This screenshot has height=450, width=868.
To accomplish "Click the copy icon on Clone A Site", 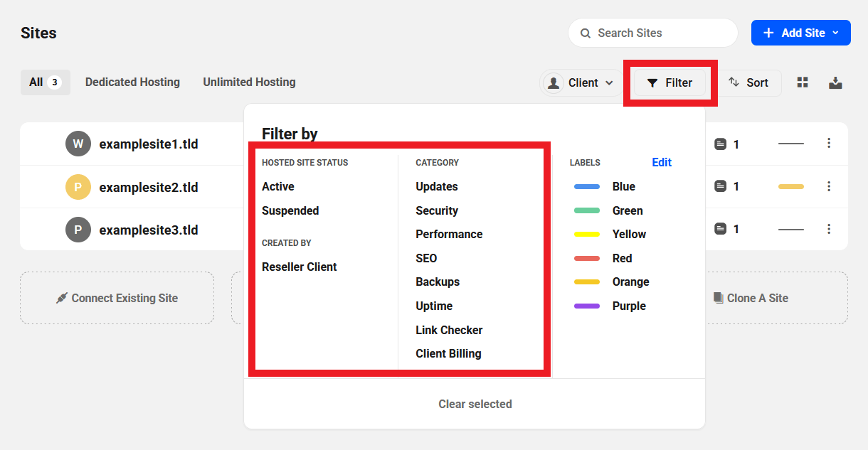I will (718, 298).
